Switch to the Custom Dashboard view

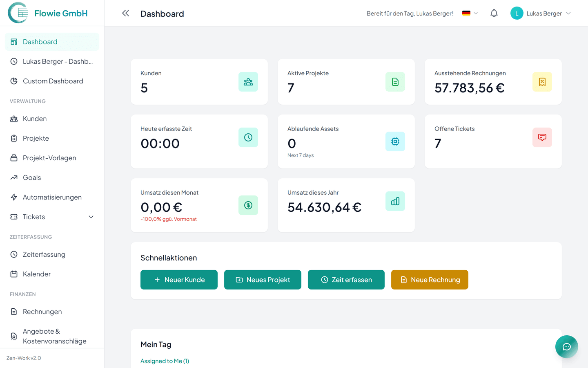tap(52, 81)
